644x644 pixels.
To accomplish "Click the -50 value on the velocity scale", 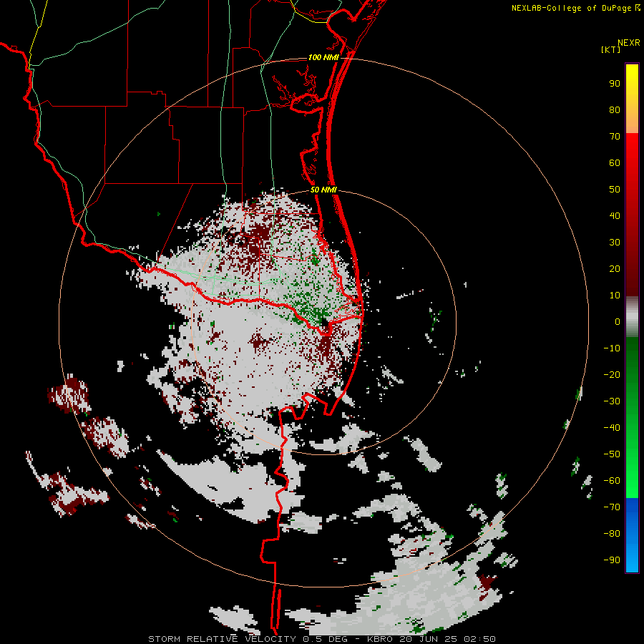I will point(612,454).
